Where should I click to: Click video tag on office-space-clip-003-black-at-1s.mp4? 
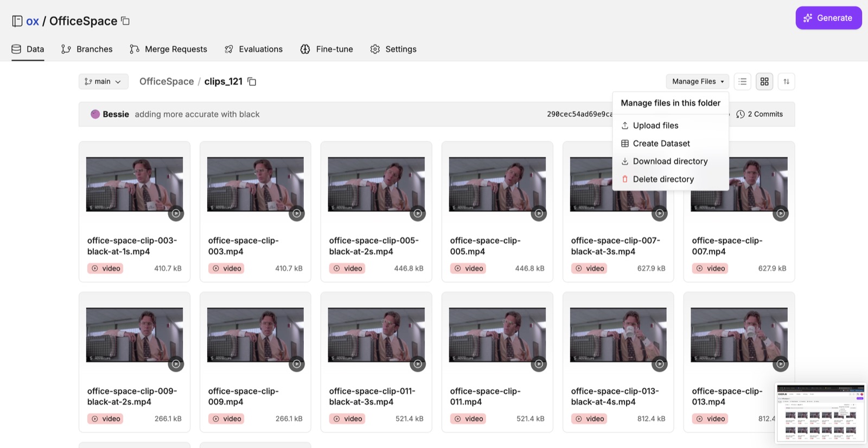click(x=105, y=268)
